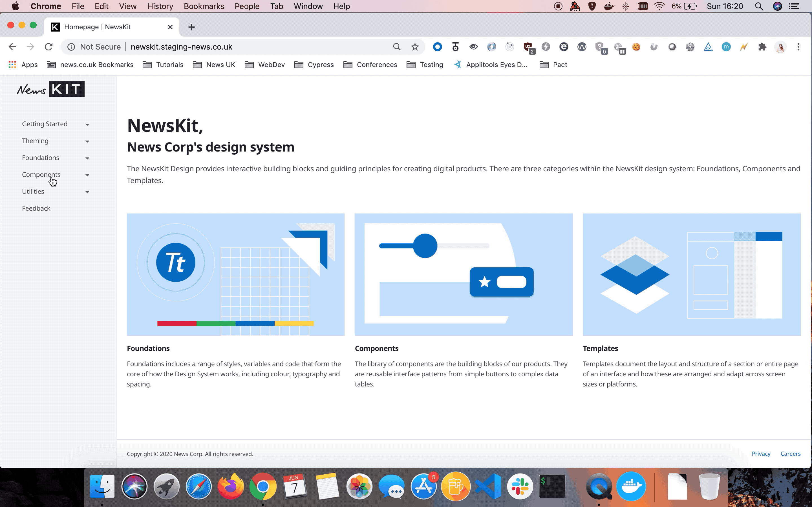This screenshot has height=507, width=812.
Task: Reload the page with refresh icon
Action: (x=49, y=47)
